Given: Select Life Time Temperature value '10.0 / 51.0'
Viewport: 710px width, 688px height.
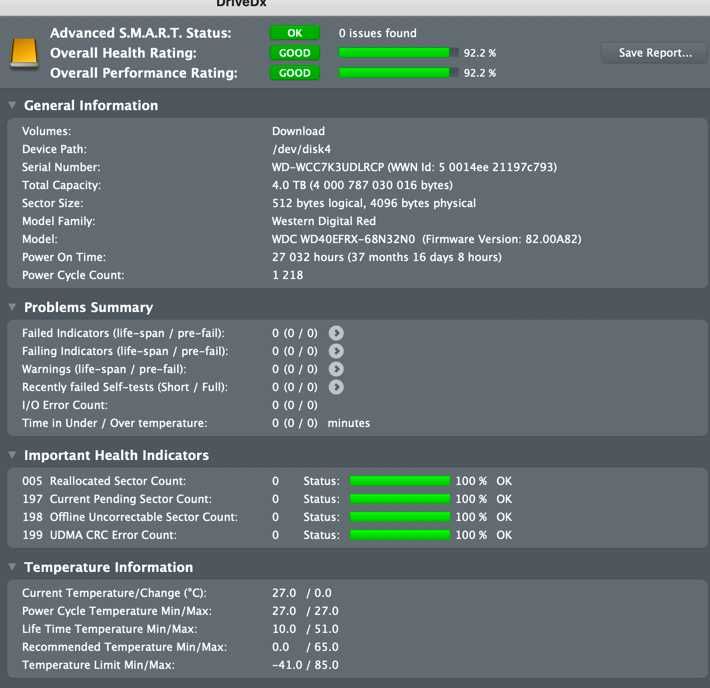Looking at the screenshot, I should pyautogui.click(x=305, y=629).
